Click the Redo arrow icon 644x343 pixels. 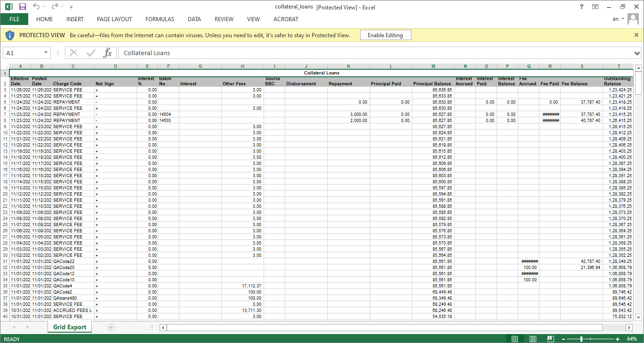(55, 7)
